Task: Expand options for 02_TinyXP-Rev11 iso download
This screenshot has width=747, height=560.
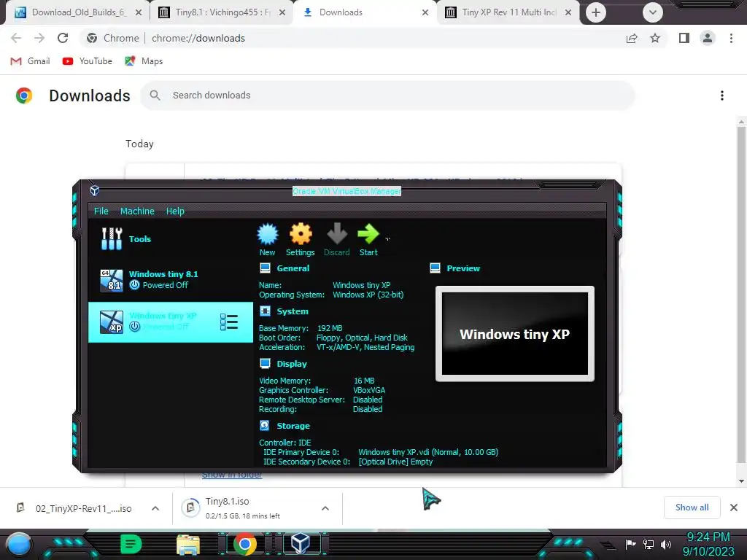Action: 155,508
